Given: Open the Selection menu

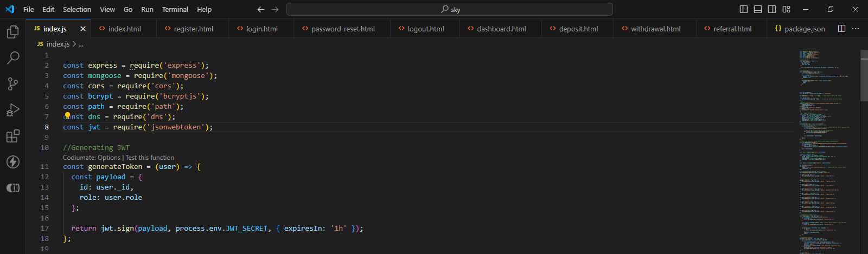Looking at the screenshot, I should click(77, 9).
